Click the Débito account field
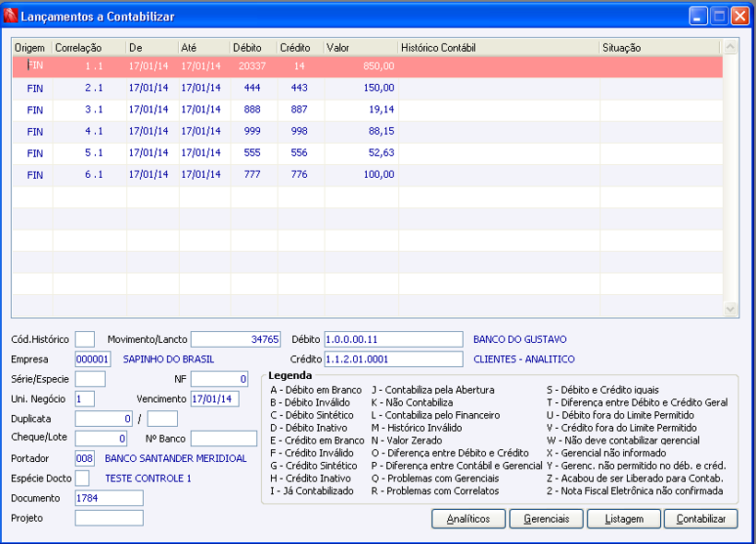This screenshot has width=756, height=544. (393, 339)
